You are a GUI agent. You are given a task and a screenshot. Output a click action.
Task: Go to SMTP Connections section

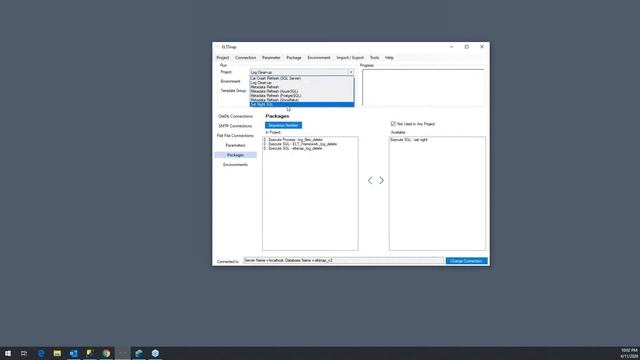point(236,126)
